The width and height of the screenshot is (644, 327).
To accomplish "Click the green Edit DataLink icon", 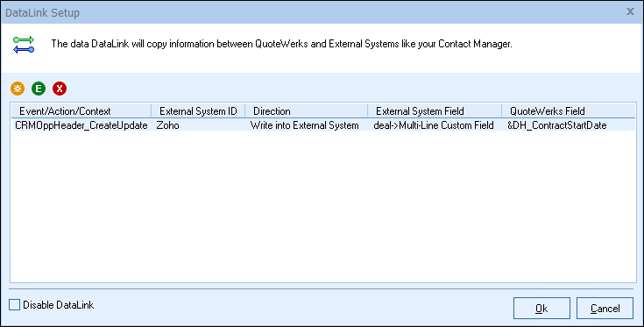I will pyautogui.click(x=39, y=89).
